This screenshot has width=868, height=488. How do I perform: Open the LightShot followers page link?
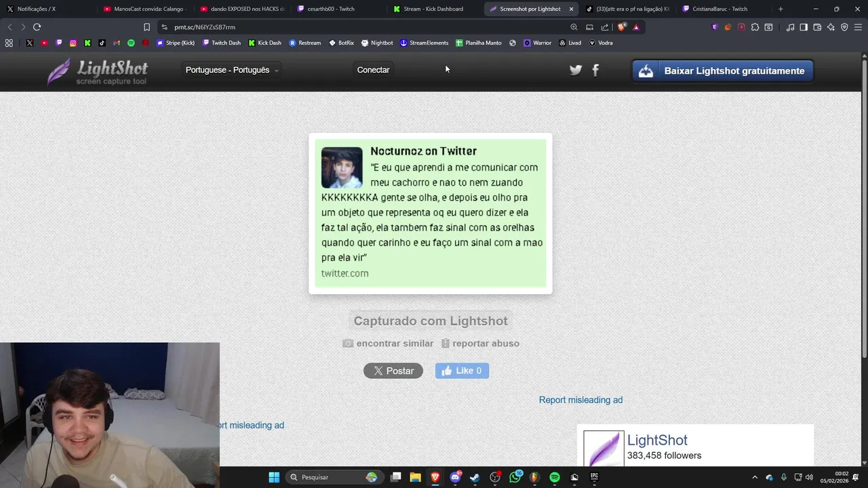coord(657,441)
